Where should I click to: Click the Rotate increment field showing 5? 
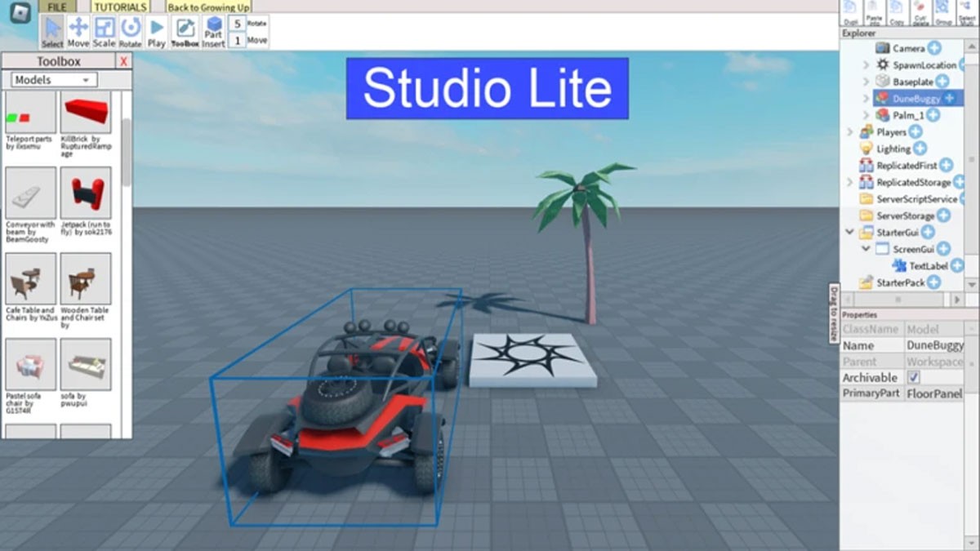238,23
